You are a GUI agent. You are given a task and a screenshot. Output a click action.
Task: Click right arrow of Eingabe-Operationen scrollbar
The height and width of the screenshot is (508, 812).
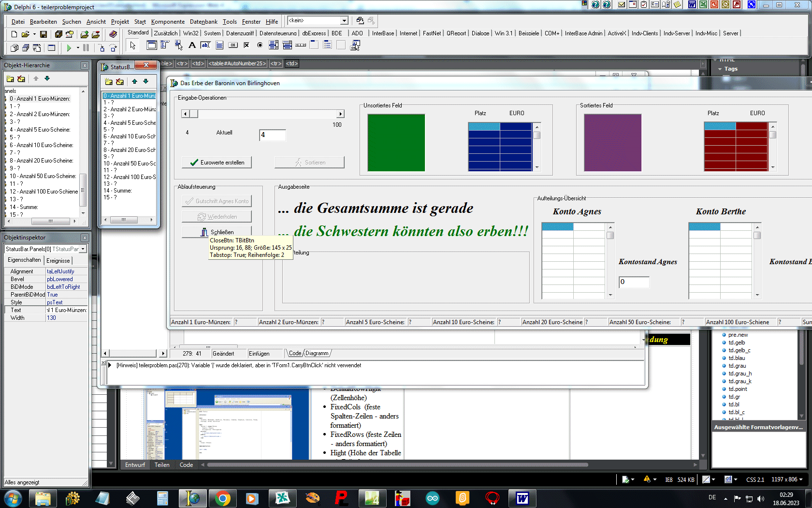click(x=341, y=114)
